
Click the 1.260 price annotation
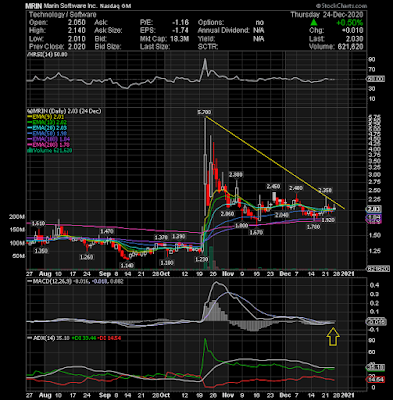[x=86, y=257]
